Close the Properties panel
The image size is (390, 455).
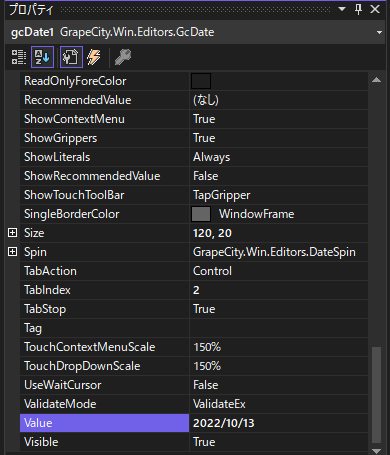pyautogui.click(x=375, y=9)
